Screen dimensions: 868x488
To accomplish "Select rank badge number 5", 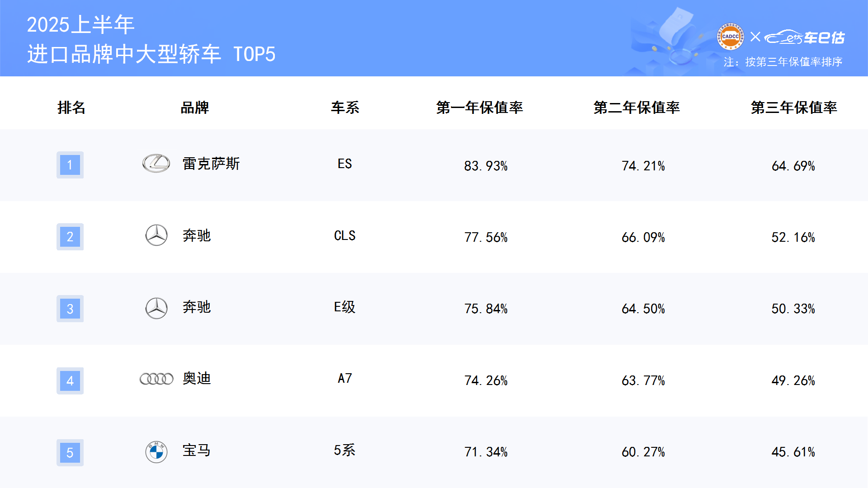I will (70, 453).
